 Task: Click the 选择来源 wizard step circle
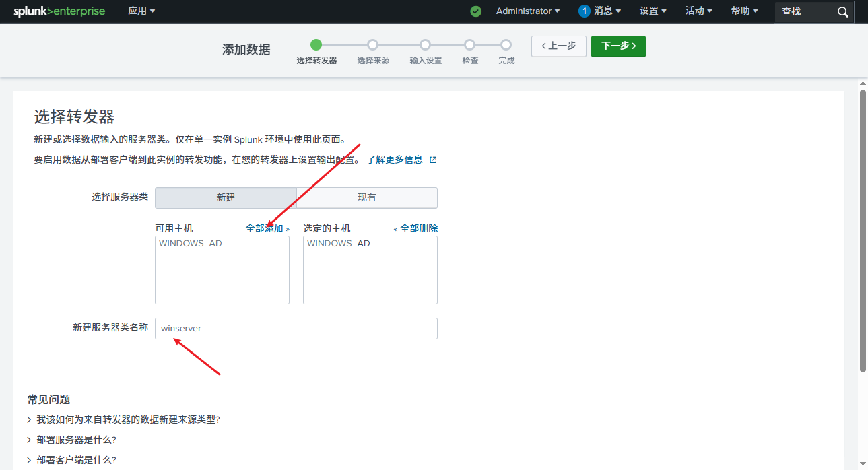click(x=373, y=44)
